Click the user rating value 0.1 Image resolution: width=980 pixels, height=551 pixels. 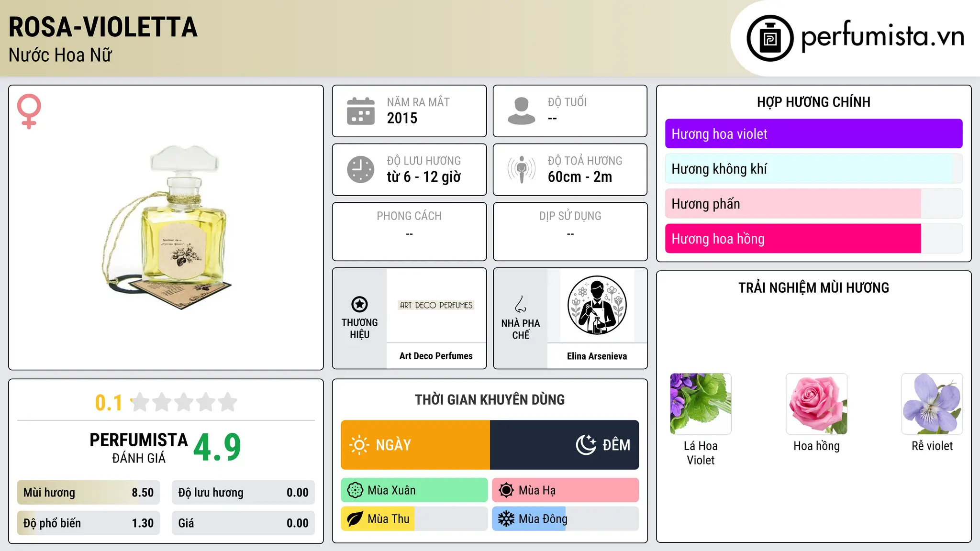pos(109,403)
